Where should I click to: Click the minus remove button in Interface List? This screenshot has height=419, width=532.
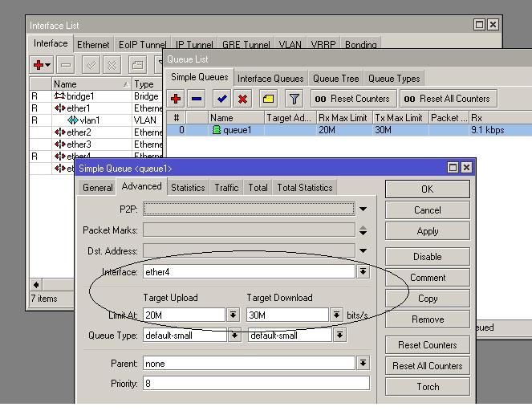66,64
